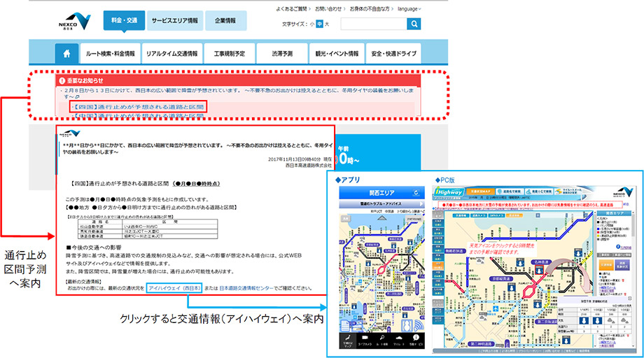The height and width of the screenshot is (358, 644).
Task: Click お身体の不自由な方 link
Action: pyautogui.click(x=371, y=9)
